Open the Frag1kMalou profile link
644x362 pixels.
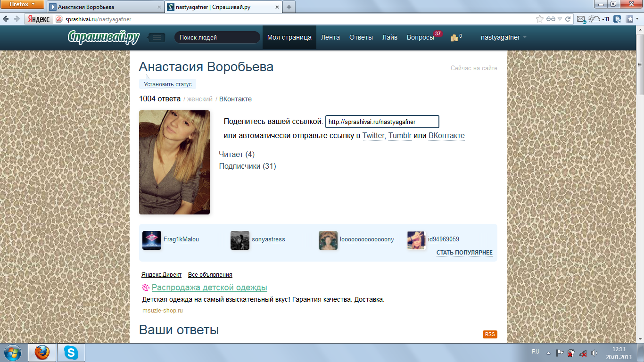tap(181, 239)
